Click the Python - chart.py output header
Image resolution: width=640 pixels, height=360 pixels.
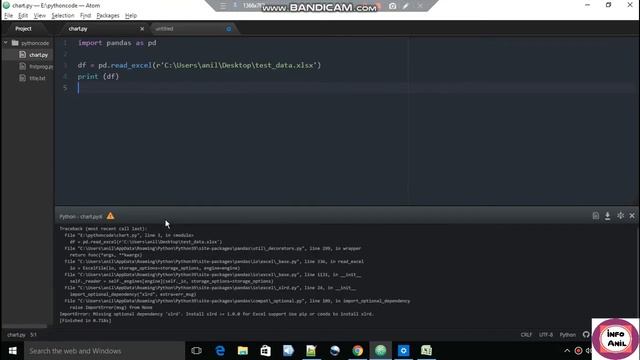point(81,216)
